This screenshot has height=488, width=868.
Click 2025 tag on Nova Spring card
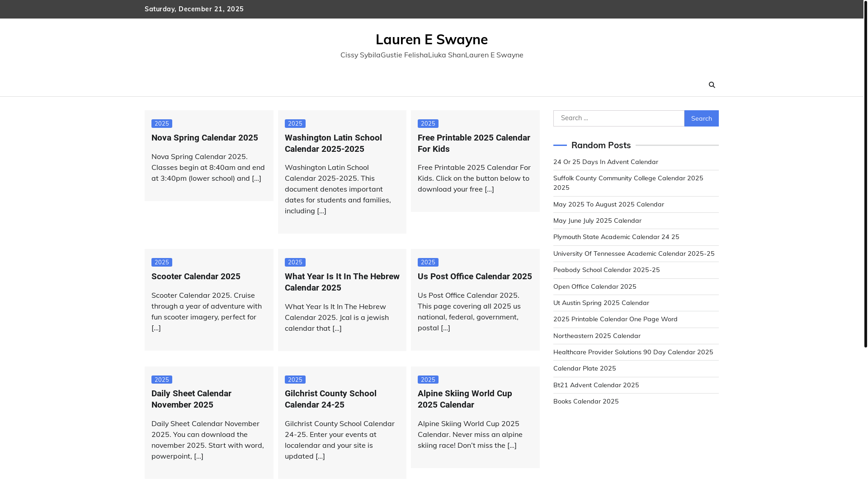tap(162, 123)
